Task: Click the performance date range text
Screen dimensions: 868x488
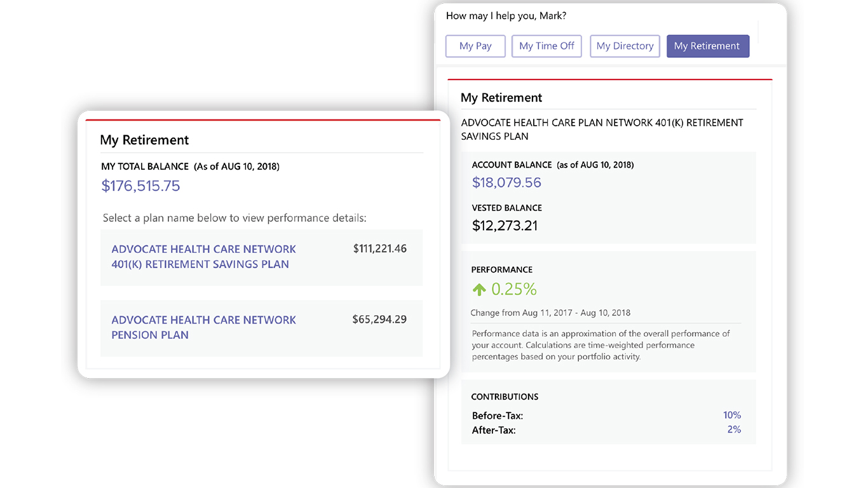Action: pos(550,313)
